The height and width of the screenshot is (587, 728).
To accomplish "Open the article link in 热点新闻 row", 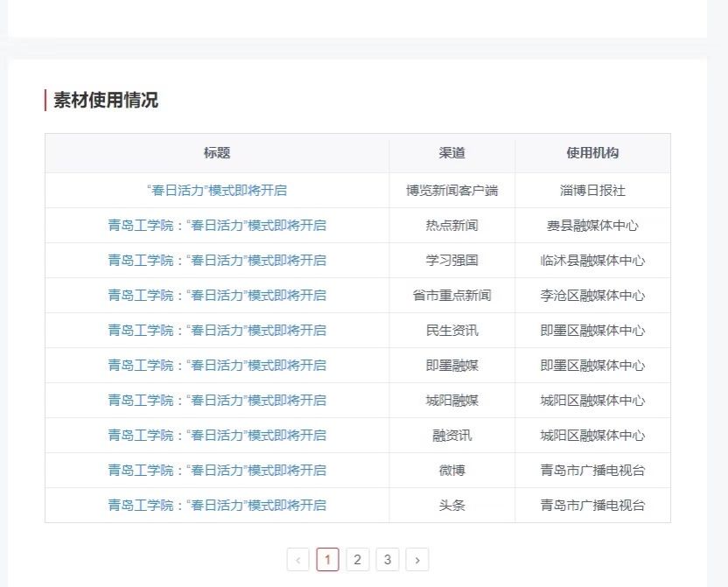I will point(217,225).
